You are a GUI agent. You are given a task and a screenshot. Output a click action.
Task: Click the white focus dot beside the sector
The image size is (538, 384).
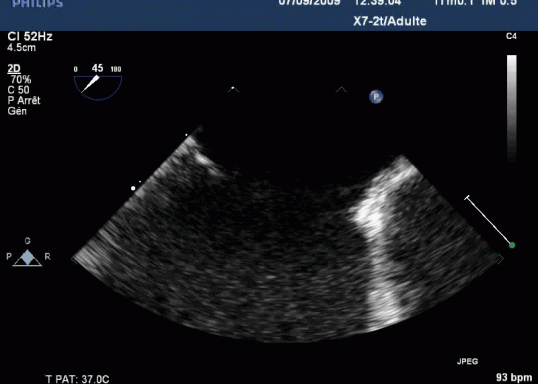(x=133, y=188)
